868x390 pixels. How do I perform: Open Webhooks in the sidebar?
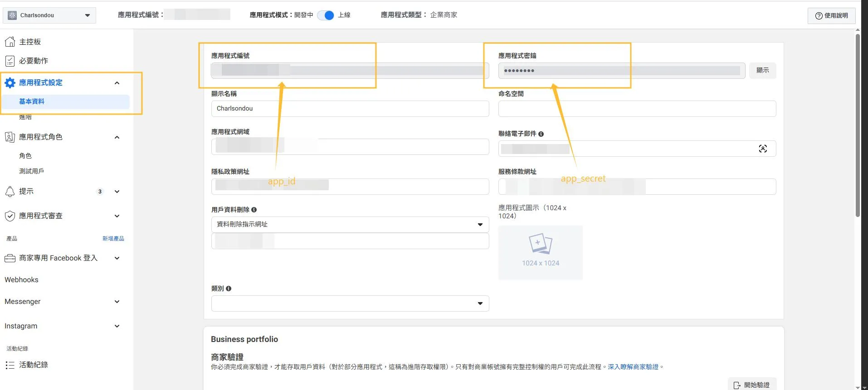click(21, 280)
